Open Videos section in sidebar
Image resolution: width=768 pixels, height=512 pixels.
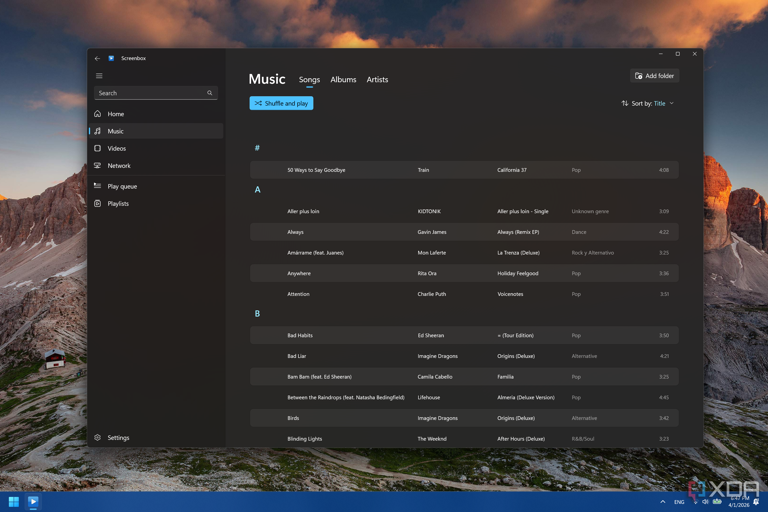pos(156,148)
